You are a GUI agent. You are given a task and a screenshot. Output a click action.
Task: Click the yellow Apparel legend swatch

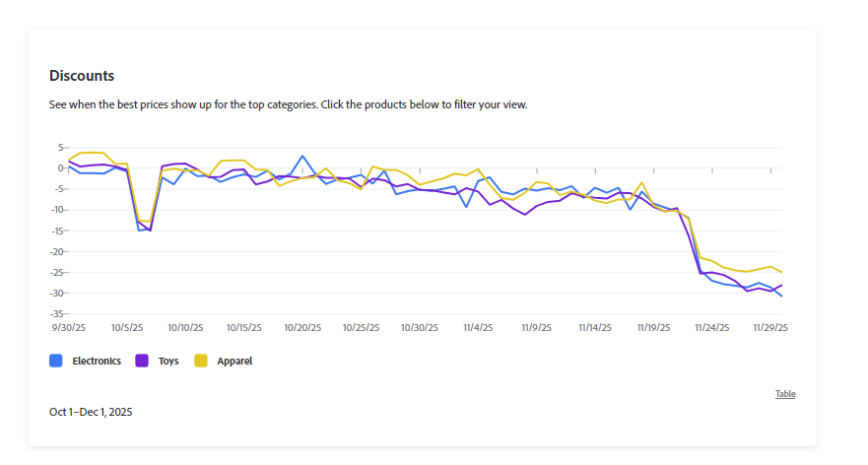(x=201, y=361)
